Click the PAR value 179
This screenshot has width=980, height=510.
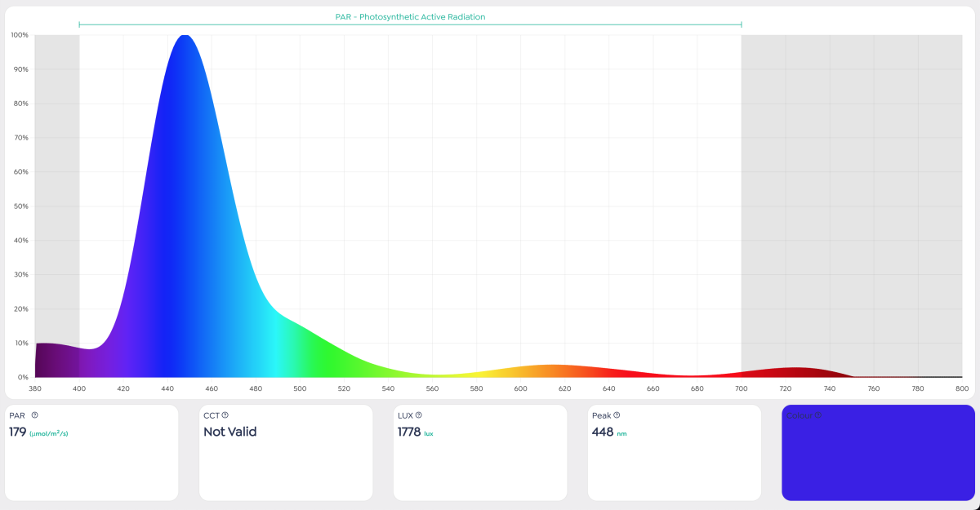[18, 432]
